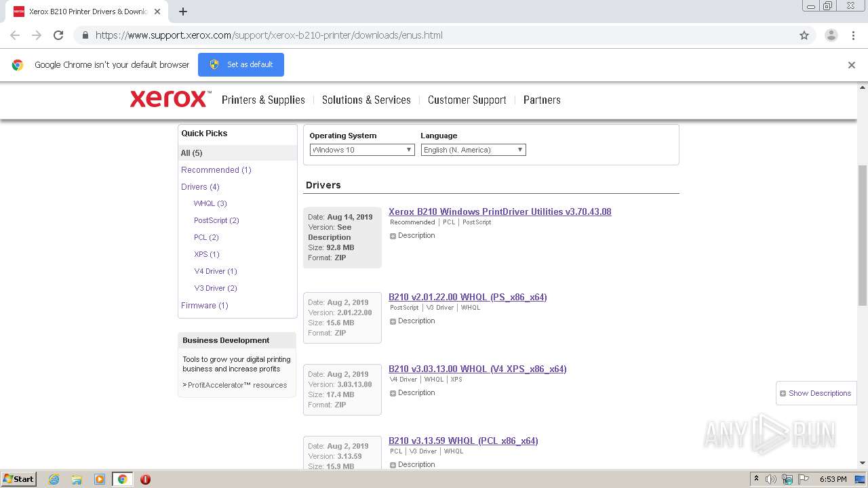Viewport: 868px width, 488px height.
Task: Open the Language dropdown
Action: coord(473,150)
